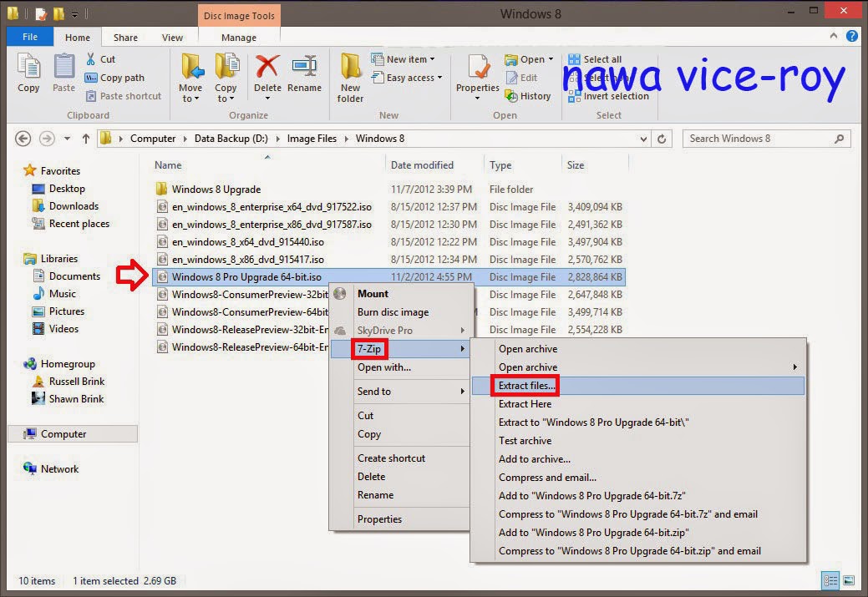Open the Manage tab
868x597 pixels.
click(239, 38)
